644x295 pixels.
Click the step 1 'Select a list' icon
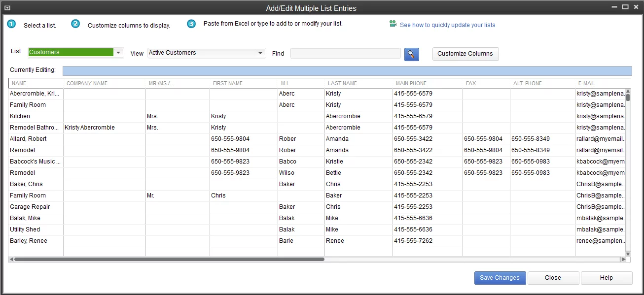point(11,24)
